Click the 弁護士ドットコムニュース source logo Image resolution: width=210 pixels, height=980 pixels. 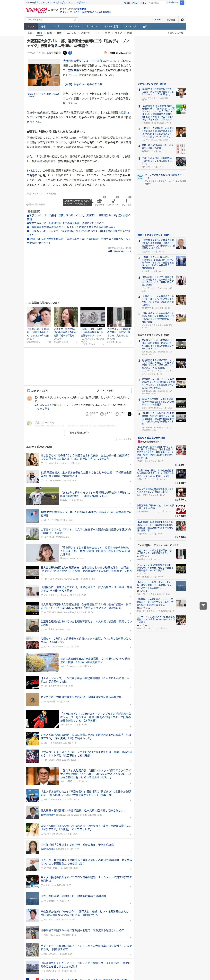pyautogui.click(x=117, y=53)
